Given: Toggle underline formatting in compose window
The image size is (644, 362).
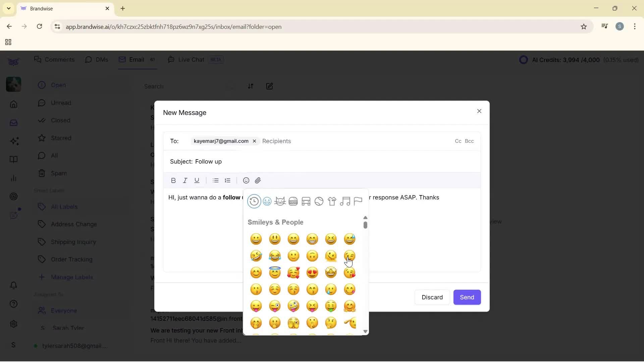Looking at the screenshot, I should 197,180.
